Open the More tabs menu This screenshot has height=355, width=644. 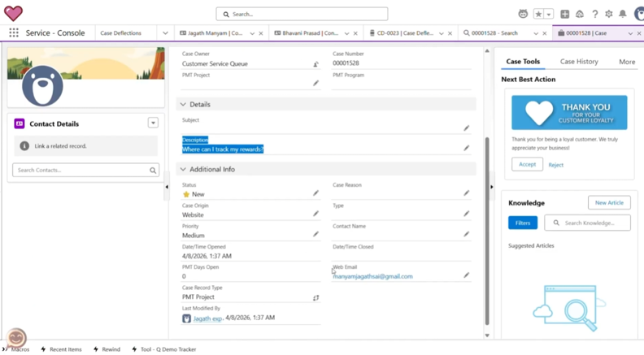[627, 62]
